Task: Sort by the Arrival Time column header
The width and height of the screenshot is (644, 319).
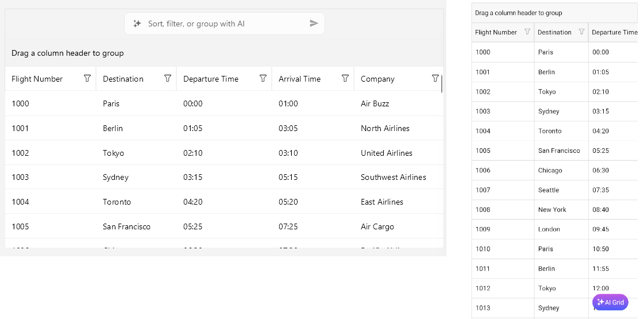Action: pyautogui.click(x=299, y=79)
